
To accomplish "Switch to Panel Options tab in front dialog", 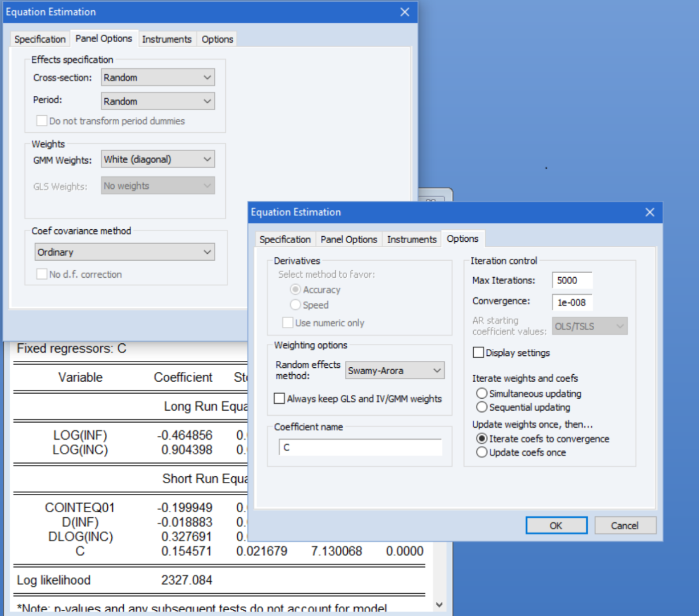I will tap(349, 239).
